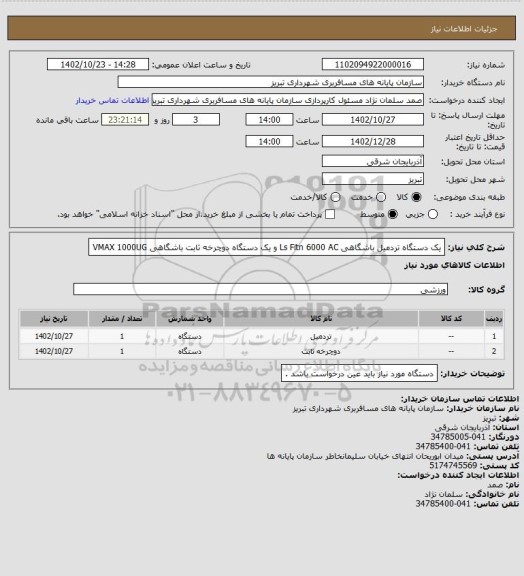Screen dimensions: 524x576
Task: Click the days remaining field showing 3
Action: [196, 120]
